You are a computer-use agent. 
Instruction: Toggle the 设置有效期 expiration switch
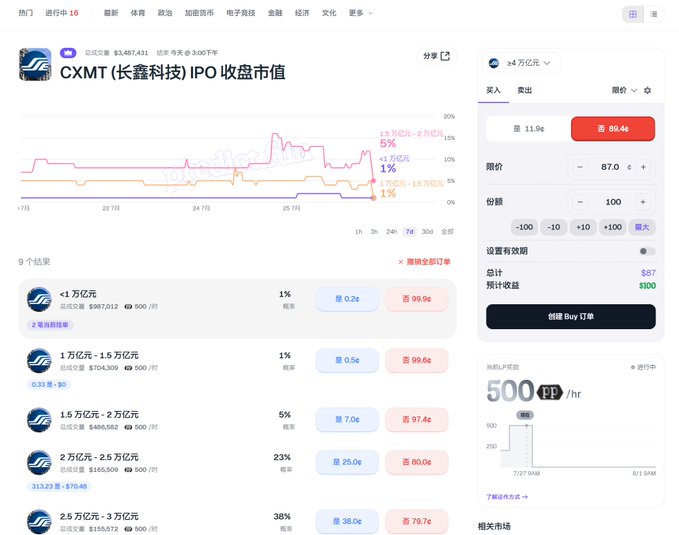click(647, 251)
